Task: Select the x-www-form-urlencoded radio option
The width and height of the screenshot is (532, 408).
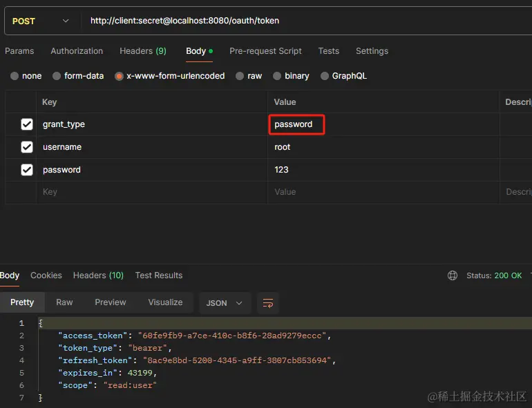Action: pos(119,76)
